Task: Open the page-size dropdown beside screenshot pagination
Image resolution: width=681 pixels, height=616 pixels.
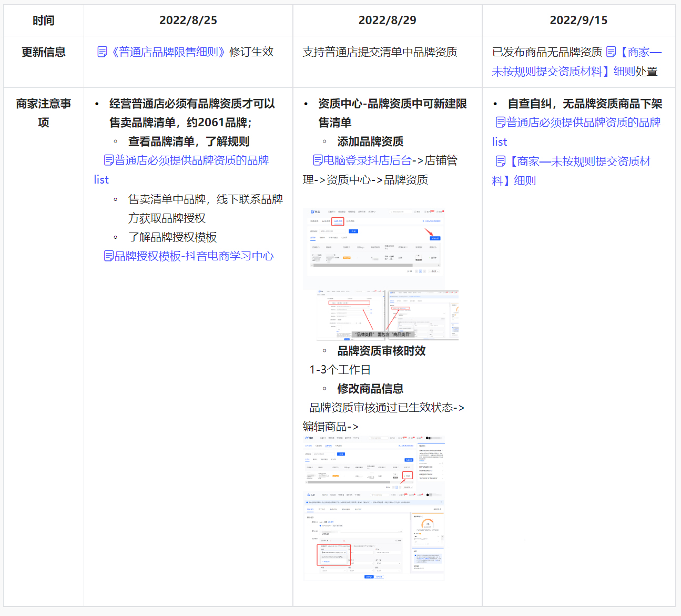Action: point(433,271)
